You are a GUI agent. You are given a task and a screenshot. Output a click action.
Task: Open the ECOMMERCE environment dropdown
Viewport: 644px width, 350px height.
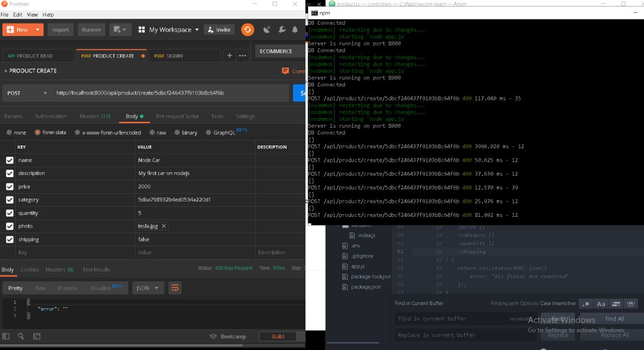[x=280, y=52]
